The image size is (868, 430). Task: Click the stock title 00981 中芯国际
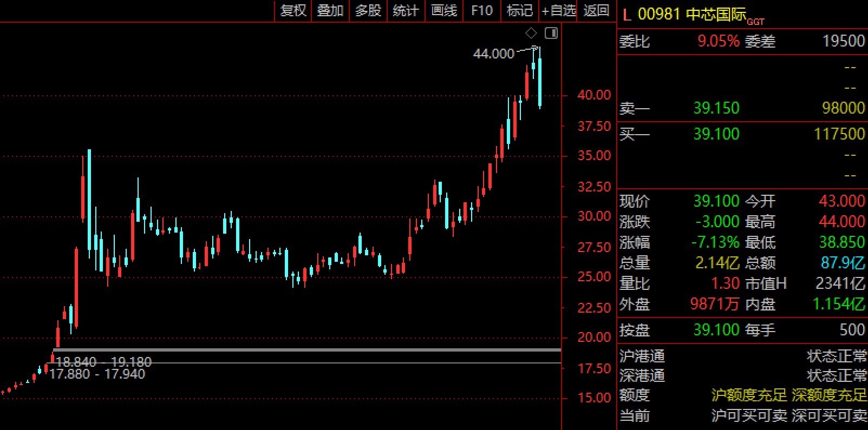[x=691, y=14]
